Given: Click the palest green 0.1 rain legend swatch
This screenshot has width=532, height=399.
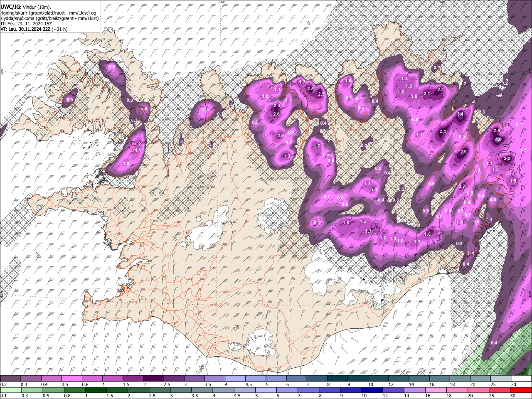Looking at the screenshot, I should (11, 390).
